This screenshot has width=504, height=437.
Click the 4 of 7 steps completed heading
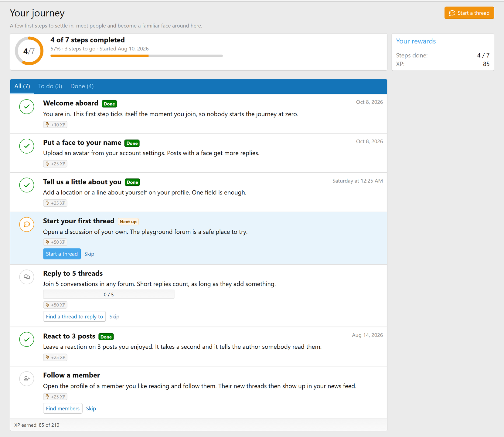click(x=87, y=40)
